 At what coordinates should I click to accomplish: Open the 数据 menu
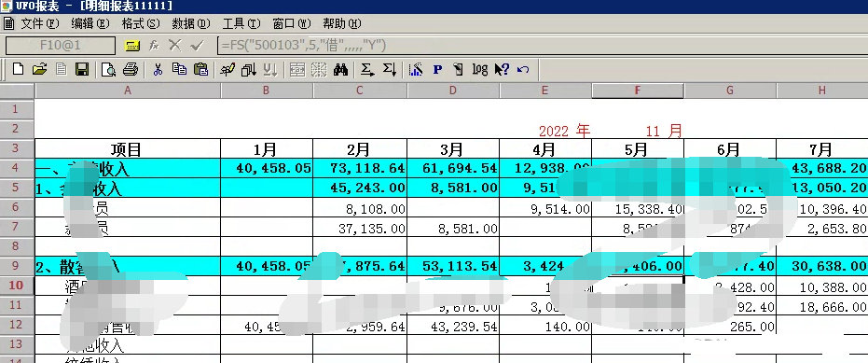pos(191,24)
